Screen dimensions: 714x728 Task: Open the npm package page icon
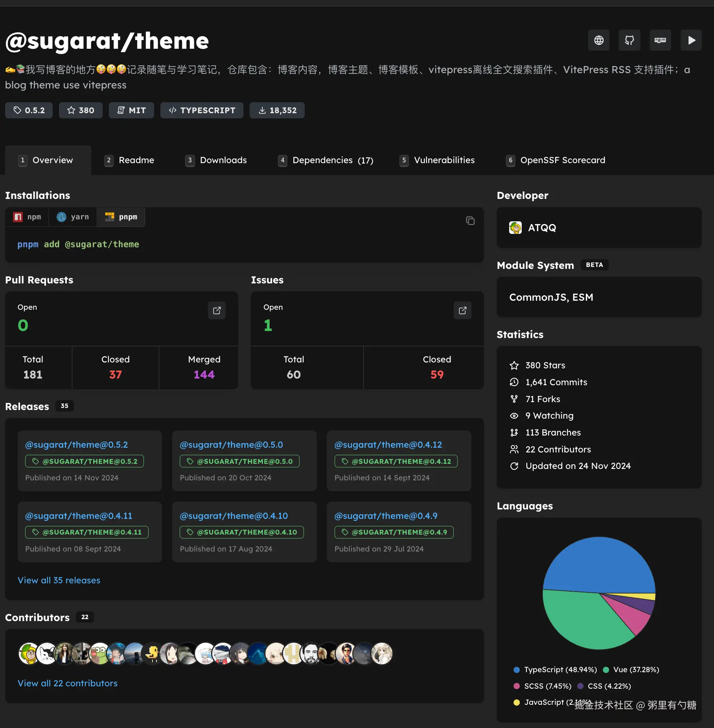coord(660,40)
